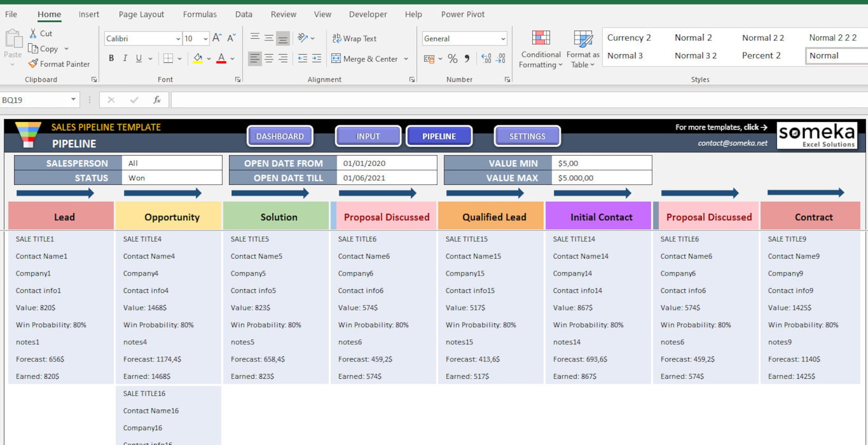This screenshot has width=868, height=445.
Task: Open the Name Box dropdown
Action: coord(73,99)
